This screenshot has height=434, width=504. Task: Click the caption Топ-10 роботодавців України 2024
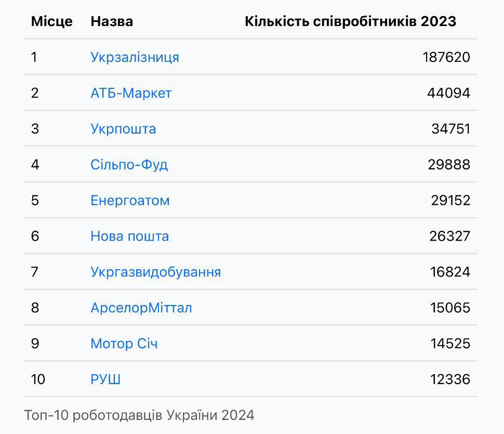139,415
